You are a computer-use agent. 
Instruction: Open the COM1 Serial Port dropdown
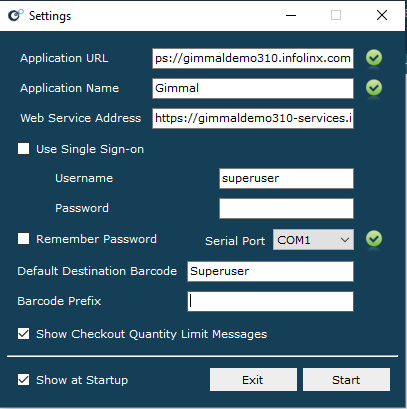pos(313,240)
